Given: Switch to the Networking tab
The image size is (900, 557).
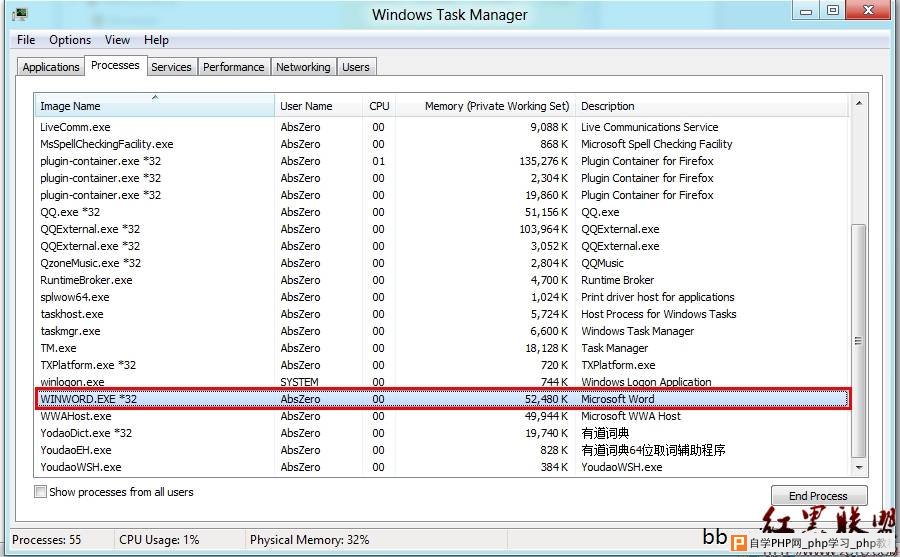Looking at the screenshot, I should coord(303,67).
